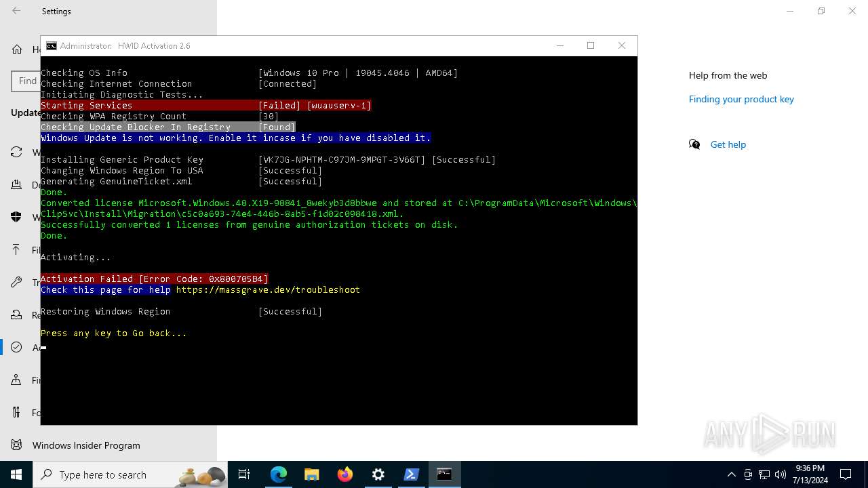Open File Explorer from taskbar
The width and height of the screenshot is (868, 488).
[311, 474]
